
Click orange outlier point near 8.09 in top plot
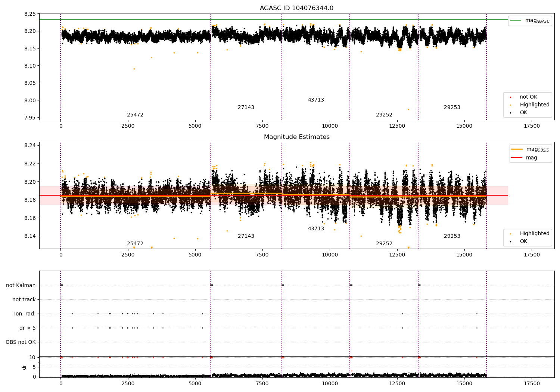pos(134,69)
